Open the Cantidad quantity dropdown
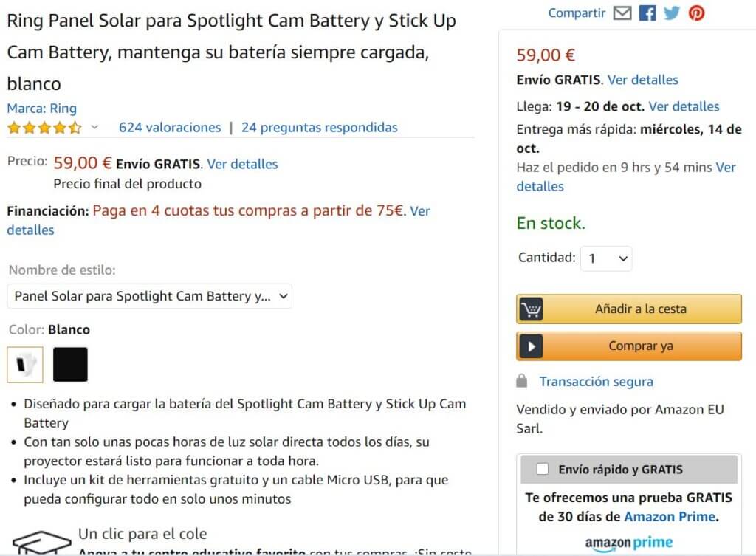Viewport: 756px width, 556px height. (606, 258)
